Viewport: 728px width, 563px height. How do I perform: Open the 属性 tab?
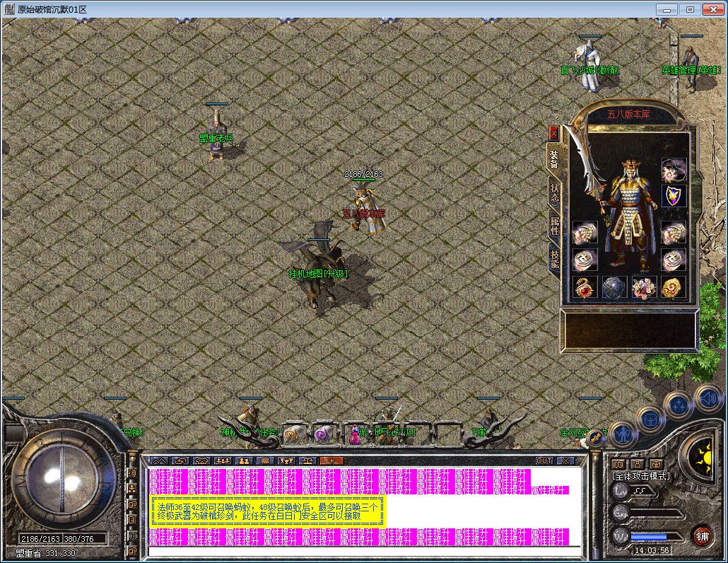pyautogui.click(x=555, y=226)
